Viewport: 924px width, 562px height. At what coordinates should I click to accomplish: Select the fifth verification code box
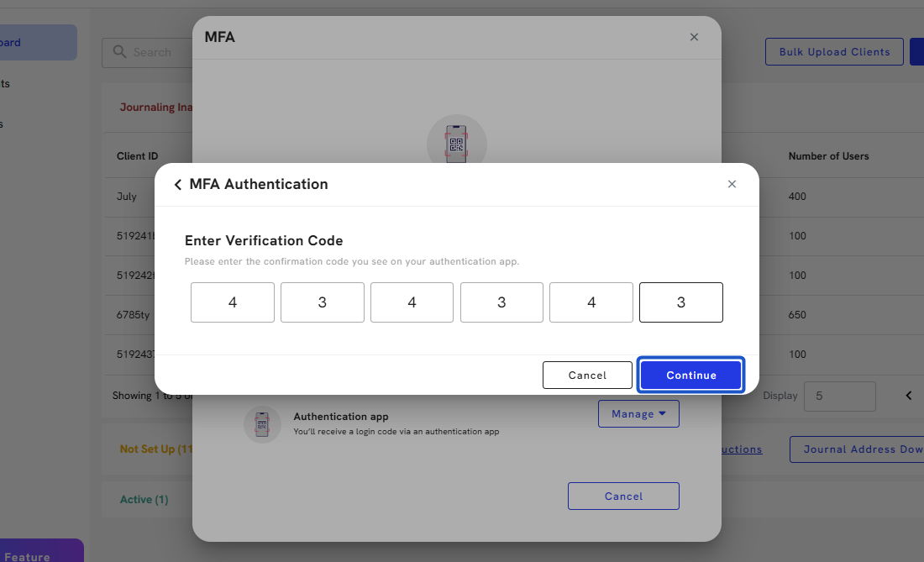pos(591,302)
